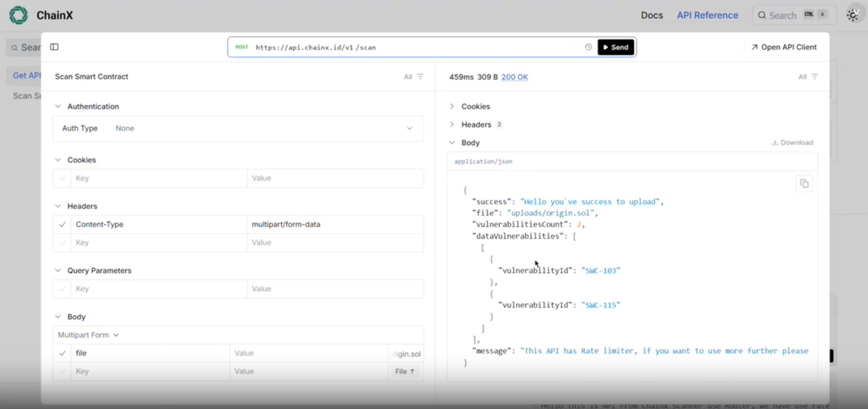
Task: Collapse the Query Parameters section
Action: tap(58, 270)
